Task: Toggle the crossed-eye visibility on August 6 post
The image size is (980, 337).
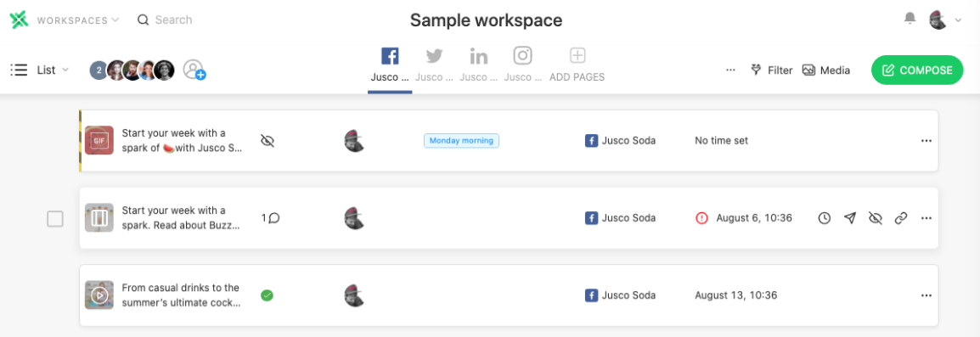Action: coord(875,218)
